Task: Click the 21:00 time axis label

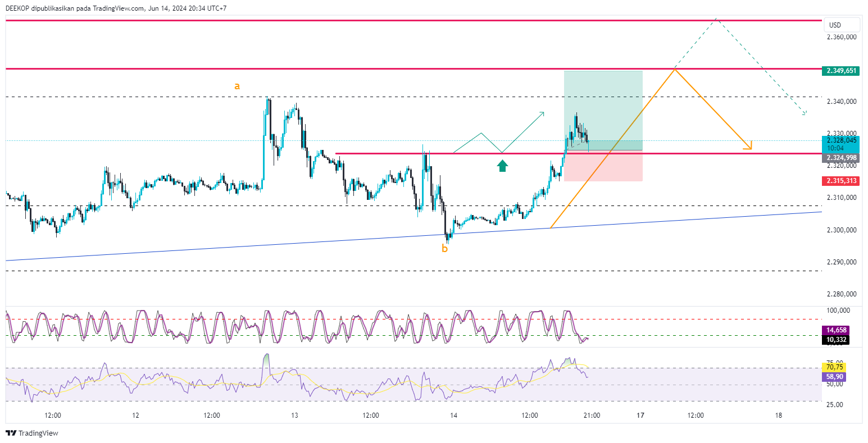Action: coord(592,415)
